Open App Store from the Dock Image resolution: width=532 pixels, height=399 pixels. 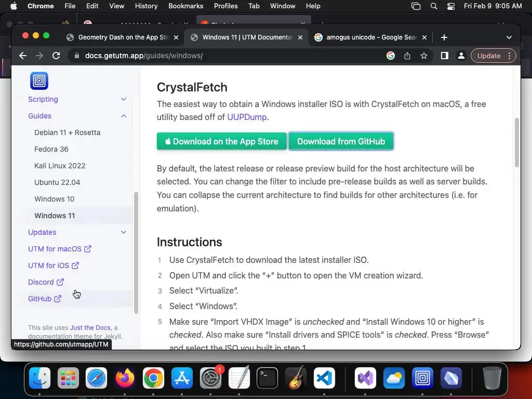(182, 378)
